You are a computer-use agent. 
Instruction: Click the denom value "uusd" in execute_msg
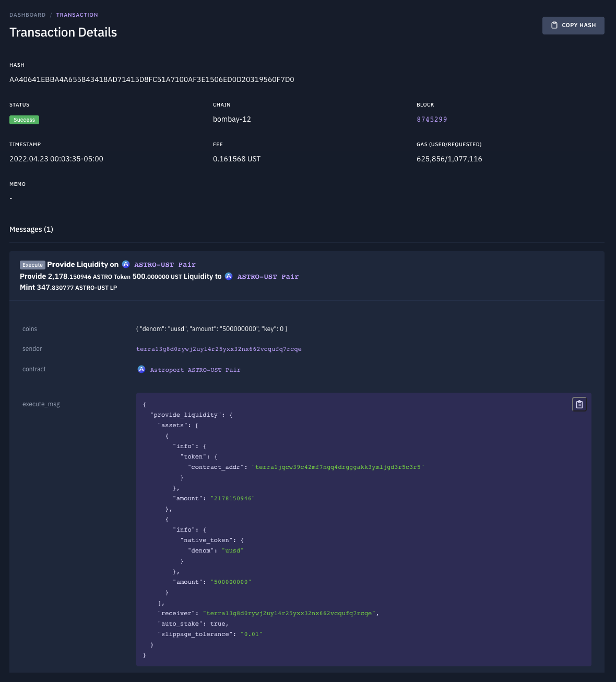tap(233, 550)
